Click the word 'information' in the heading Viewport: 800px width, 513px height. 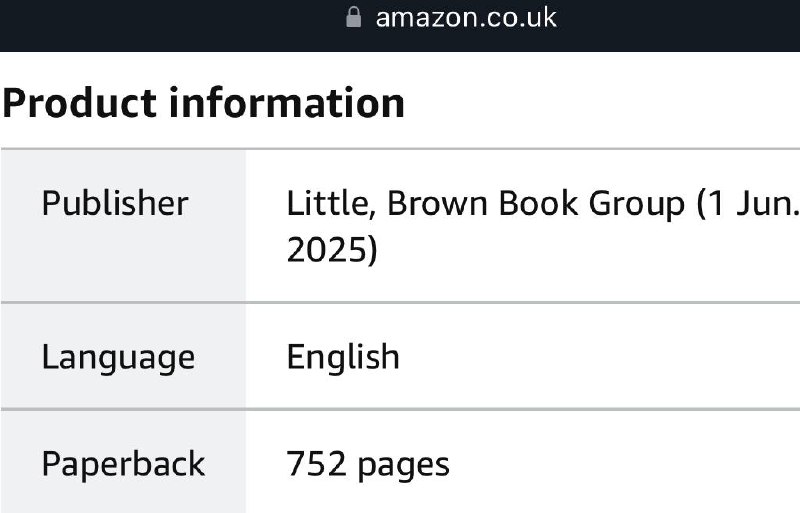[287, 103]
